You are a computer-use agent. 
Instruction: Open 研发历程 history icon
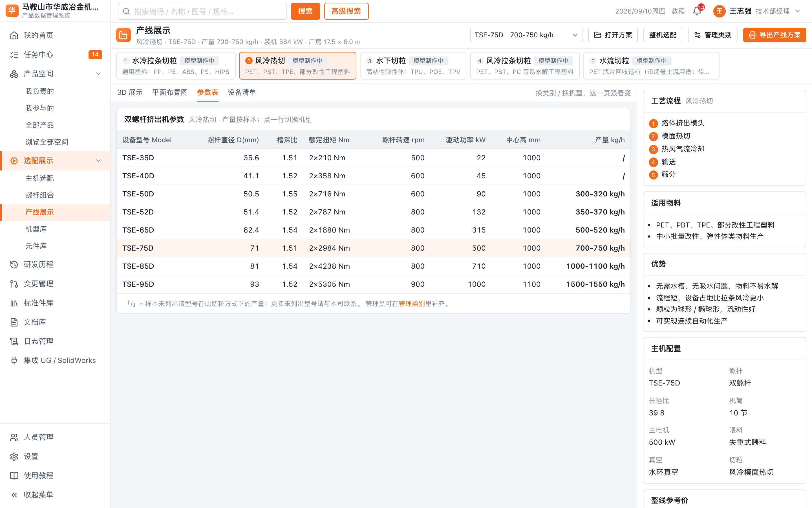click(x=14, y=264)
